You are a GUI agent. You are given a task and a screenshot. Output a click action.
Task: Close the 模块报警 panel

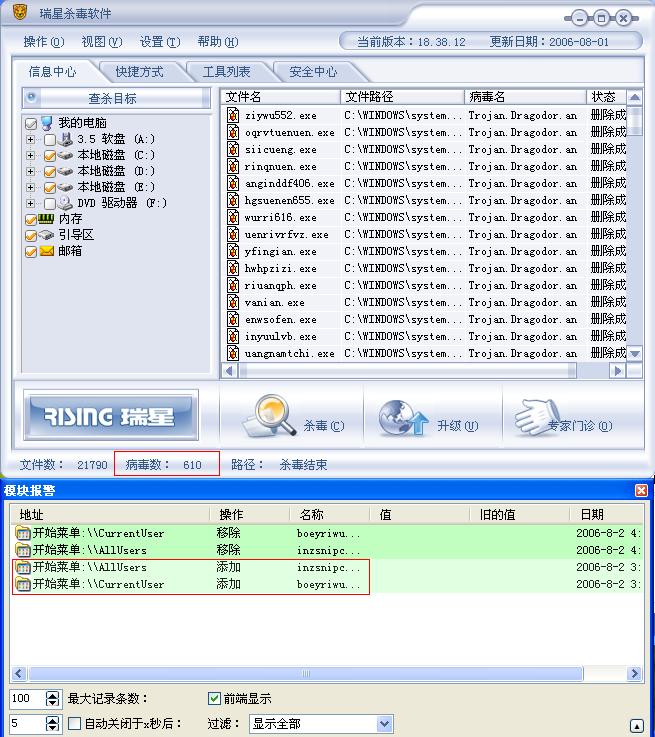point(641,491)
